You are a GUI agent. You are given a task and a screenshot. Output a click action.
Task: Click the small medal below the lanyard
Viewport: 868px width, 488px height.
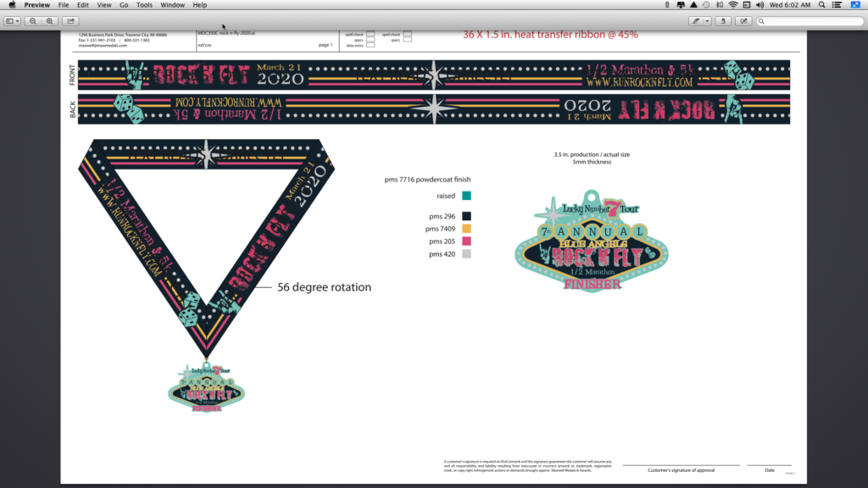point(207,386)
